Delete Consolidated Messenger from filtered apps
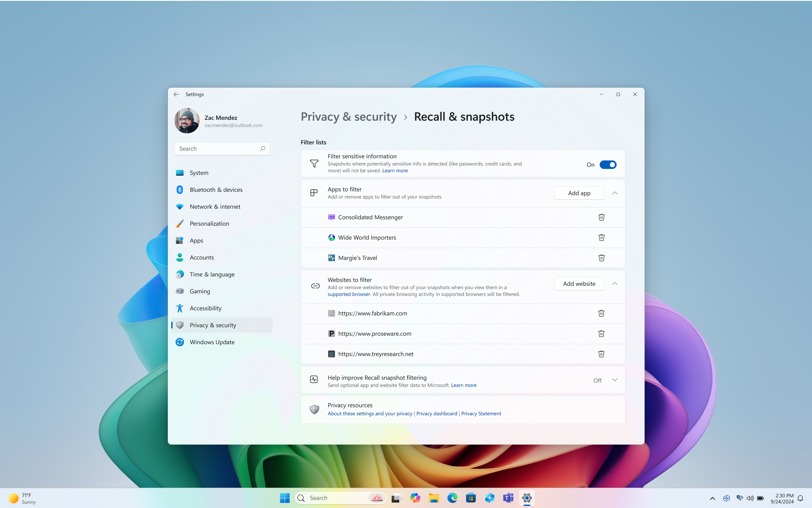 click(x=601, y=217)
